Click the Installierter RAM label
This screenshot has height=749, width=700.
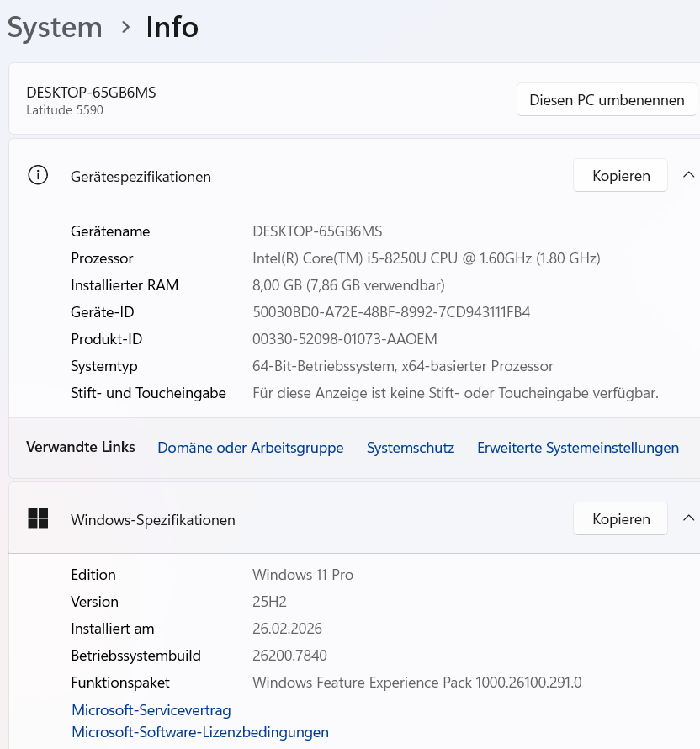coord(125,285)
